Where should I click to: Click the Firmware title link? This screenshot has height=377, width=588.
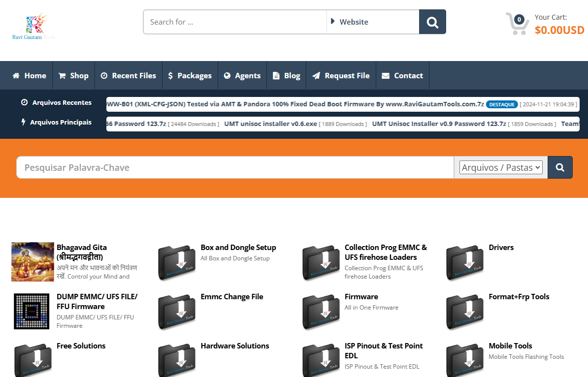[x=361, y=297]
